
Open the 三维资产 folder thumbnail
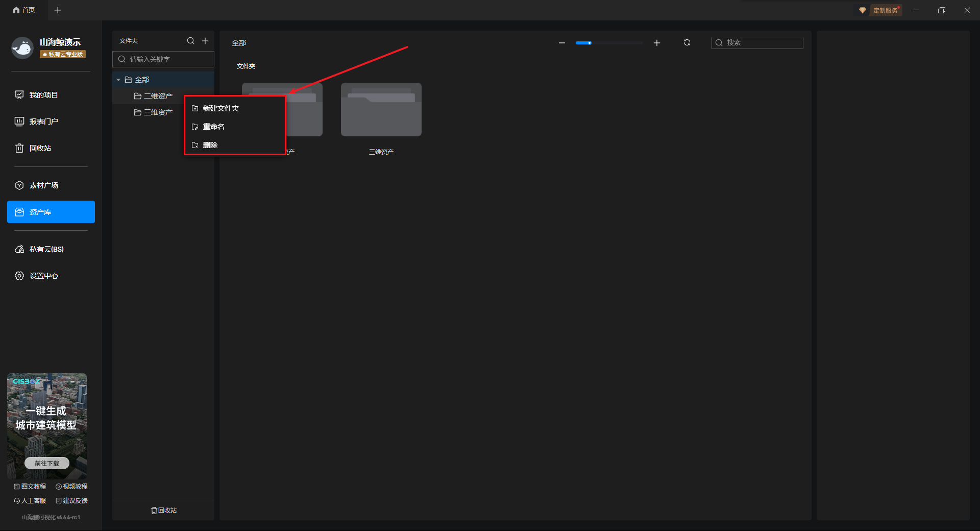click(381, 110)
